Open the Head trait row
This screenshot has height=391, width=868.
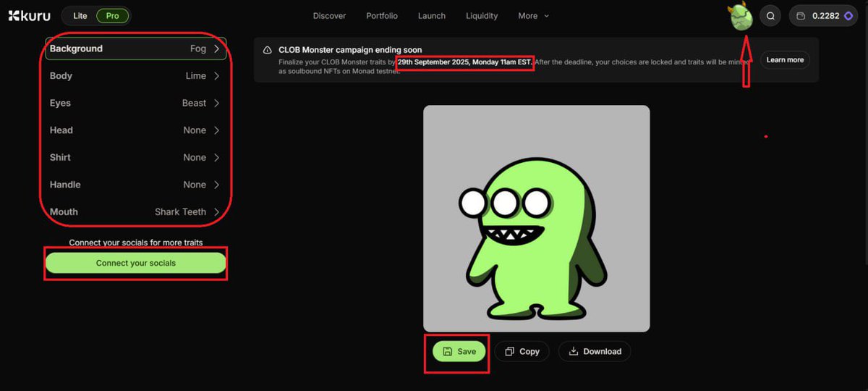[136, 130]
